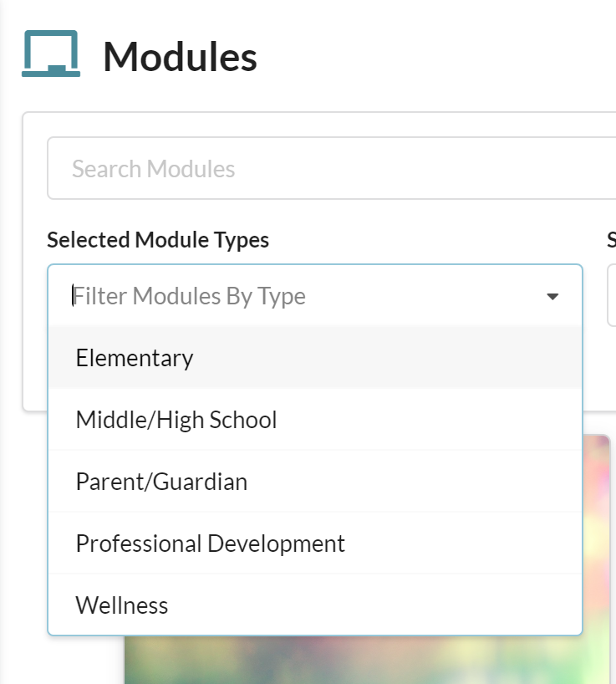Pick the Parent/Guardian option
The image size is (616, 684).
coord(315,482)
